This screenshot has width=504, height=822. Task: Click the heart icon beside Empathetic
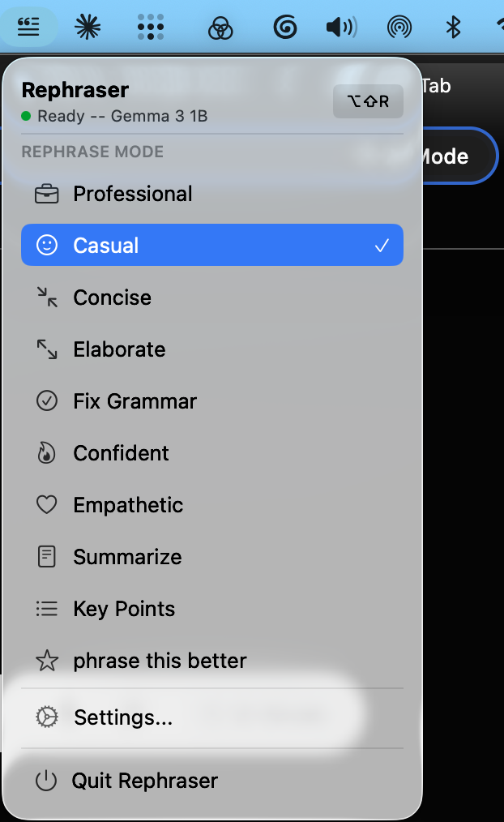point(47,504)
